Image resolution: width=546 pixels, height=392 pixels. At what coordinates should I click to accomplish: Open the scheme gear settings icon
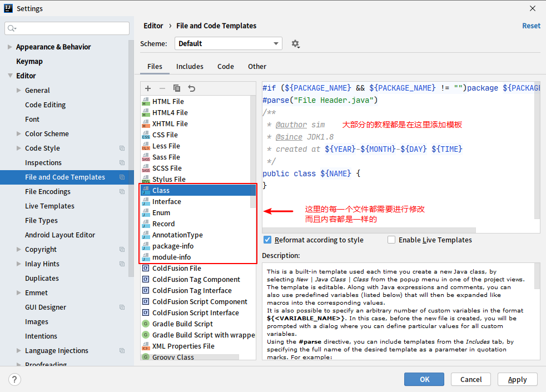295,44
